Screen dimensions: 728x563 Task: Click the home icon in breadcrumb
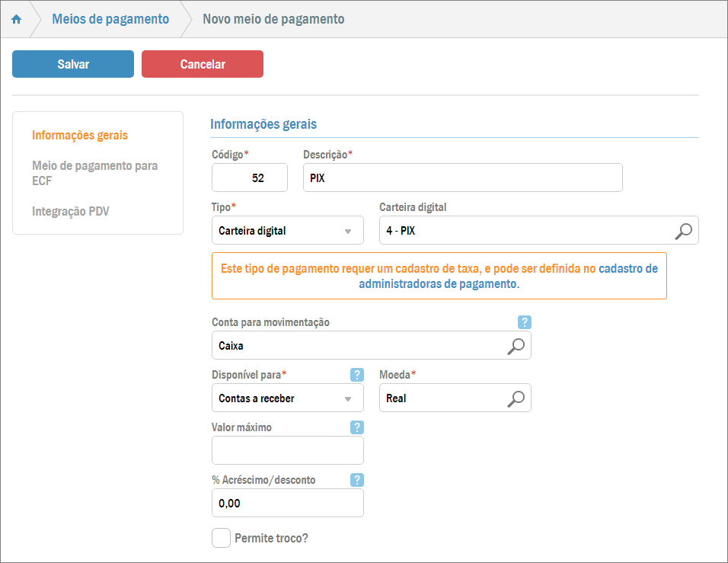[16, 19]
